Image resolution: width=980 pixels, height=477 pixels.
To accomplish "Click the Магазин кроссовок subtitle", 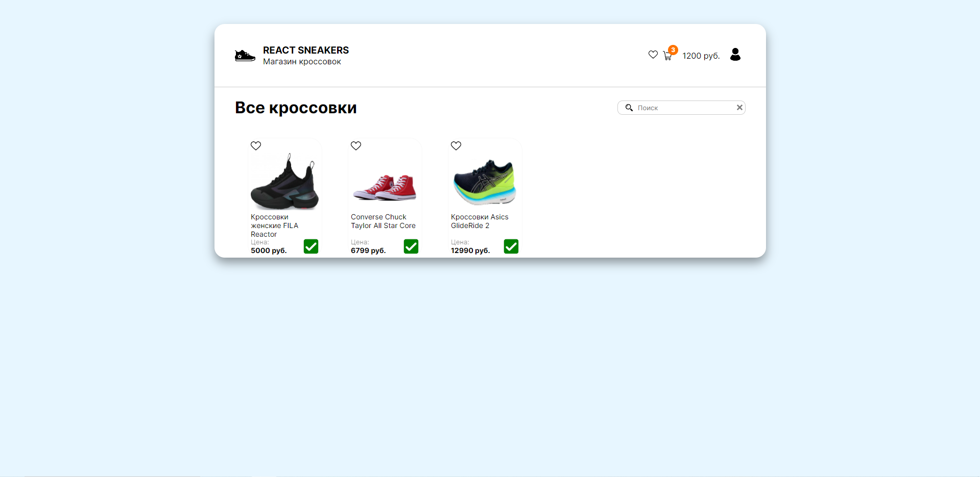I will tap(302, 62).
